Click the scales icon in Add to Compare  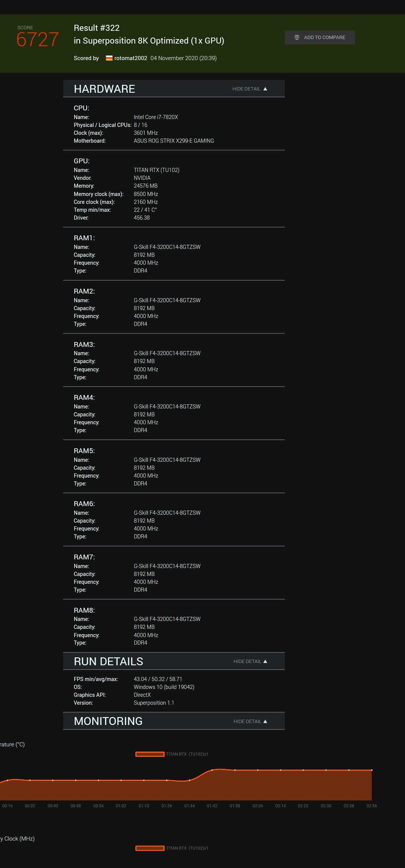pos(297,37)
